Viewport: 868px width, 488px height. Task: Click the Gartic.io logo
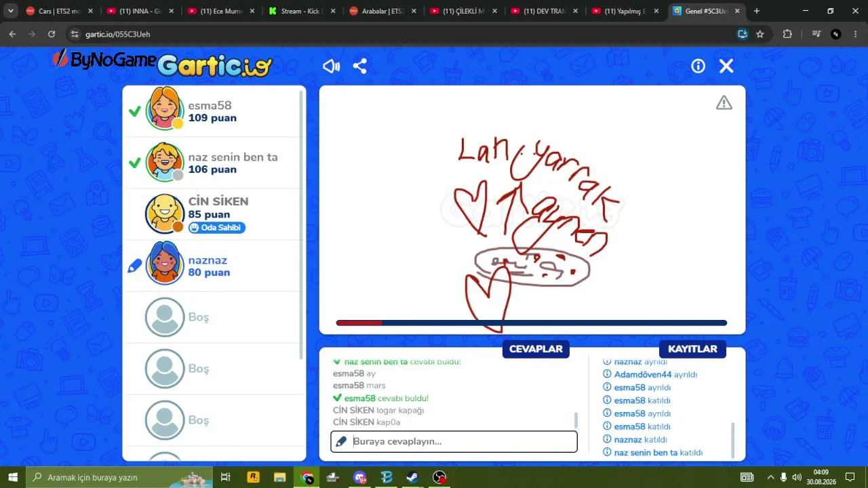[x=214, y=65]
